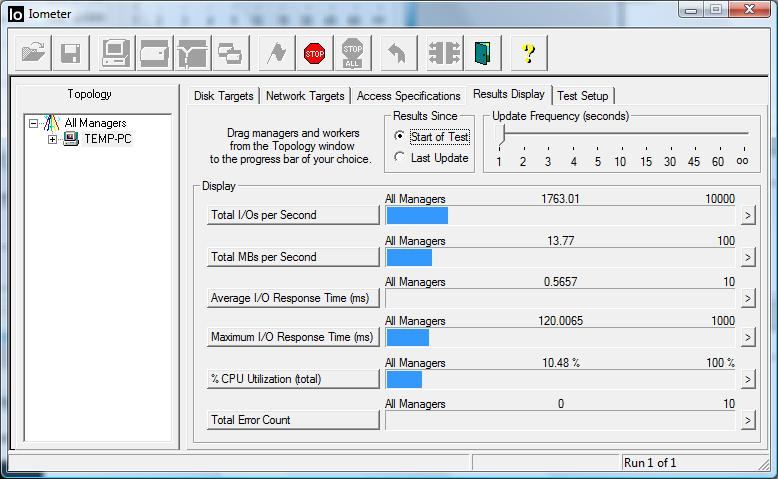Start tests with the flag icon
The height and width of the screenshot is (479, 778).
(277, 53)
